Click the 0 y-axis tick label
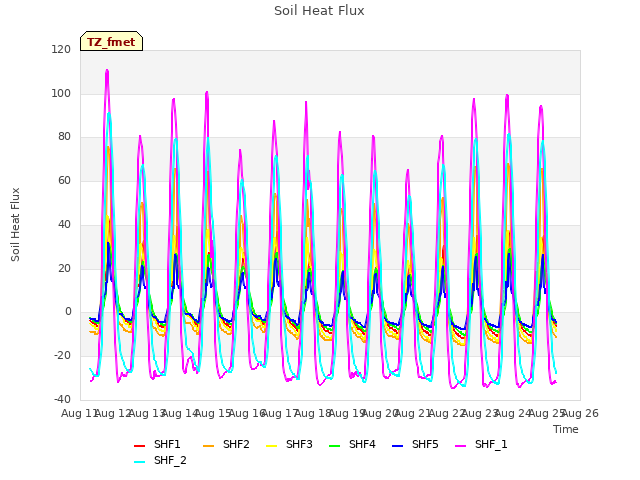 click(x=68, y=312)
